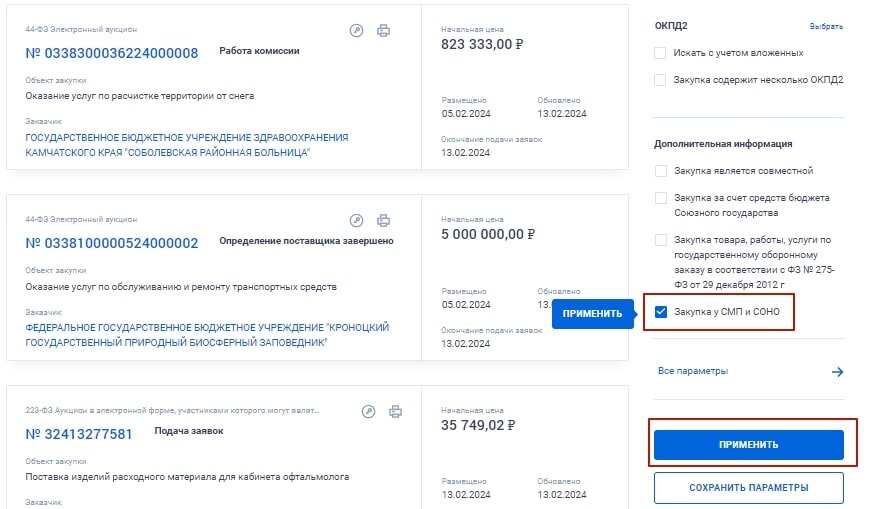This screenshot has width=888, height=509.
Task: Open purchase number 0338300036224000008 link
Action: (112, 53)
